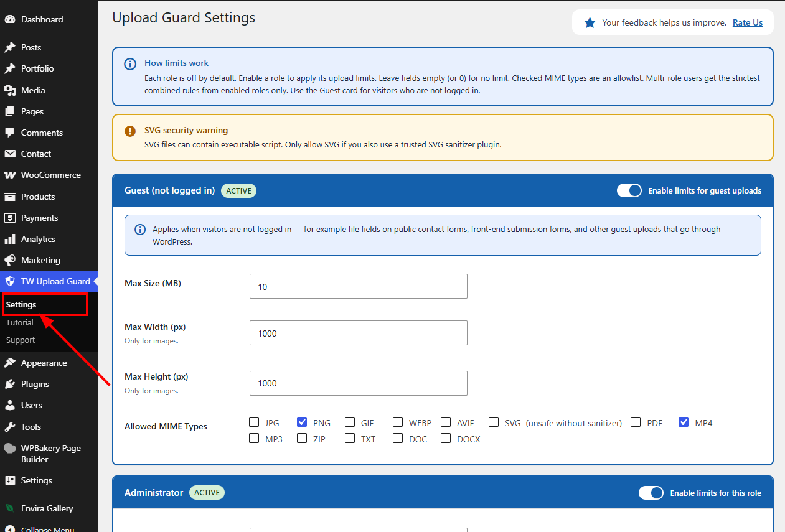The height and width of the screenshot is (532, 785).
Task: Check the PDF MIME type box
Action: pyautogui.click(x=636, y=422)
